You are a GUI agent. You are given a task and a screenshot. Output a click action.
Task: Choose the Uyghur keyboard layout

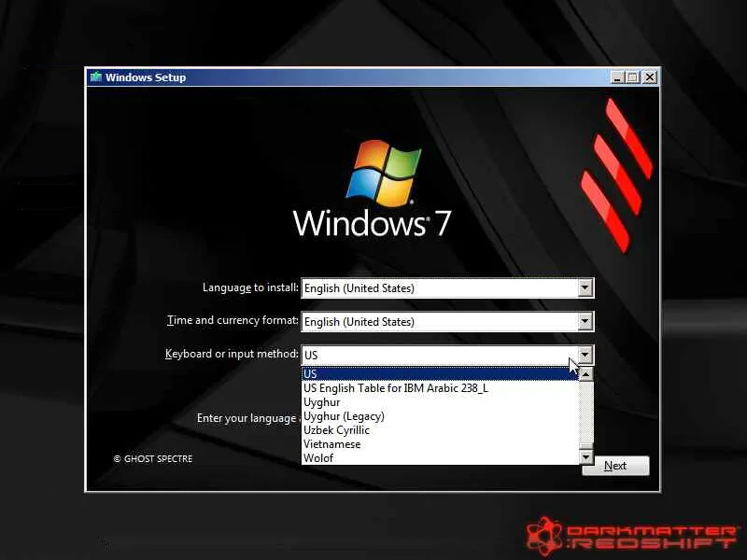(x=440, y=402)
